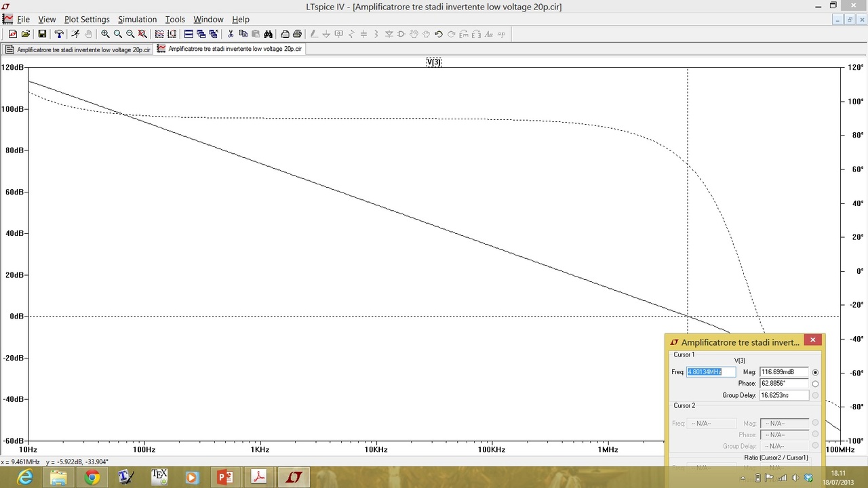Click the Tile Windows icon

pyautogui.click(x=189, y=34)
